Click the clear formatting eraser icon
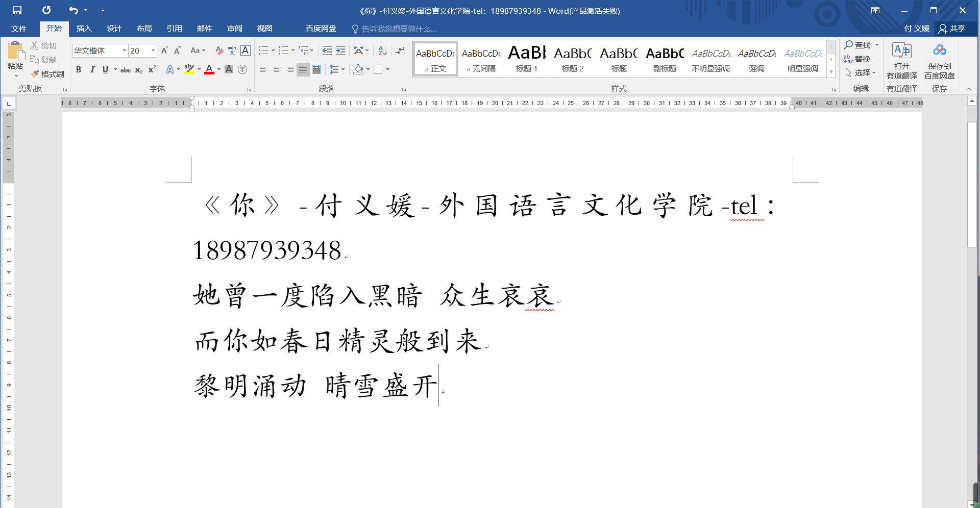This screenshot has height=508, width=980. click(219, 50)
